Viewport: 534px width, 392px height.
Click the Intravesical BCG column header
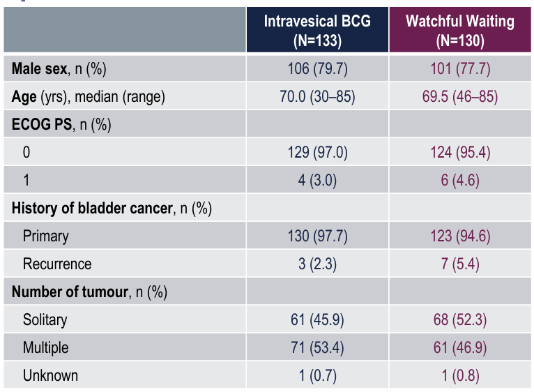point(317,31)
